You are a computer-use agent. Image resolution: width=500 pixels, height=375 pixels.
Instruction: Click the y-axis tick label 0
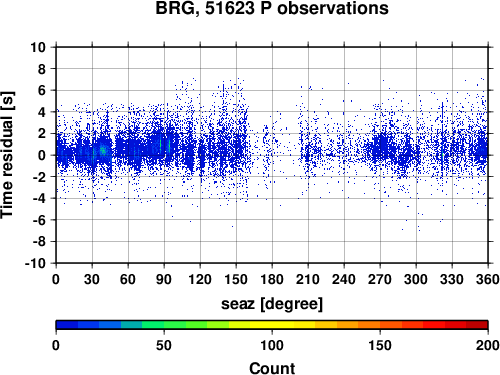(x=42, y=155)
